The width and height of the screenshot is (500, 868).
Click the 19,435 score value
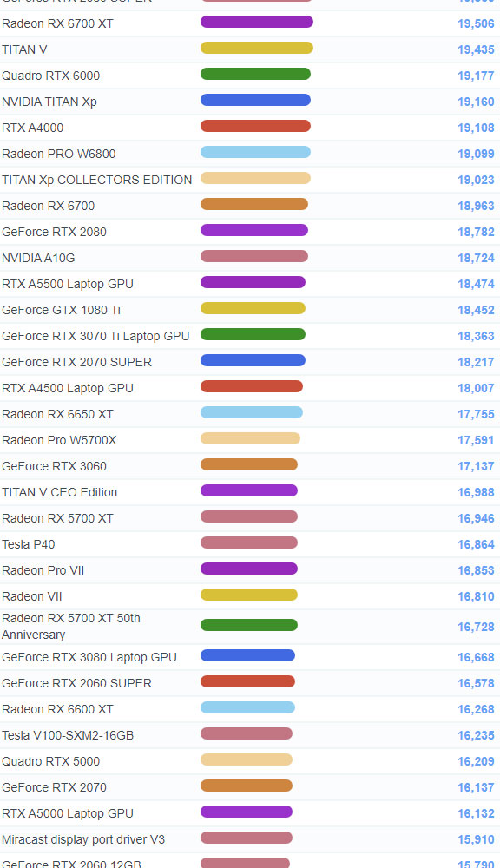(x=476, y=49)
